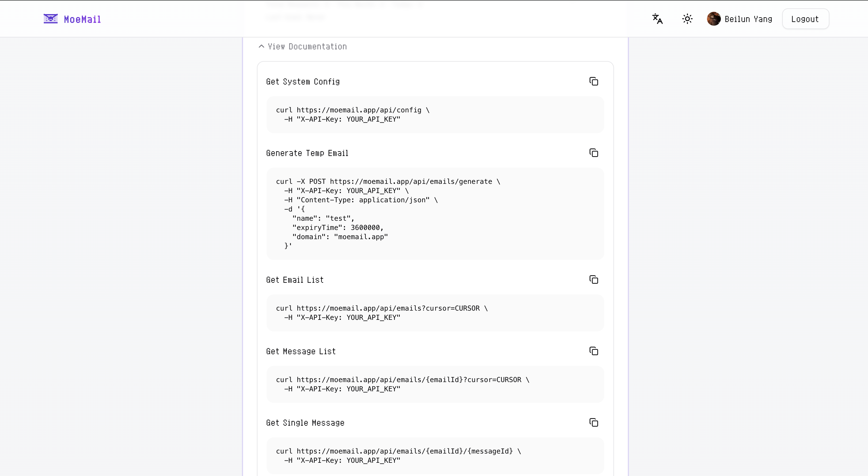This screenshot has height=476, width=868.
Task: Click the Get System Config code block
Action: pos(435,115)
